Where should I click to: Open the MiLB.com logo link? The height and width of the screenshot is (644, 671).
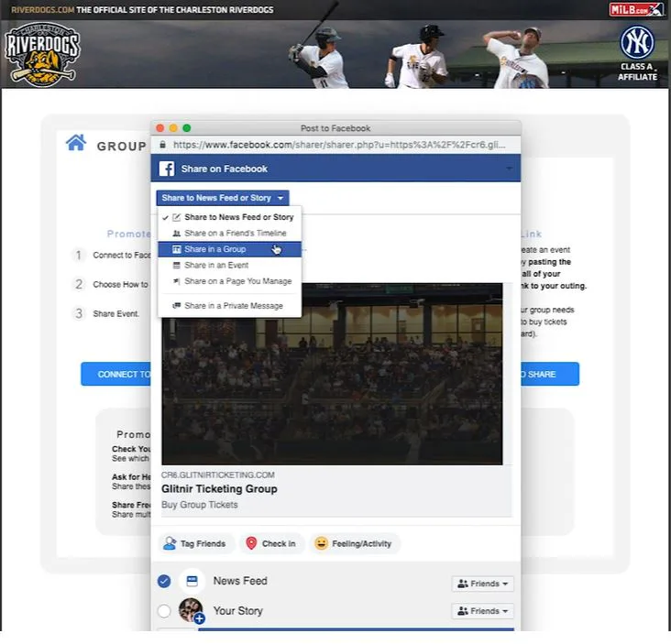[x=636, y=9]
